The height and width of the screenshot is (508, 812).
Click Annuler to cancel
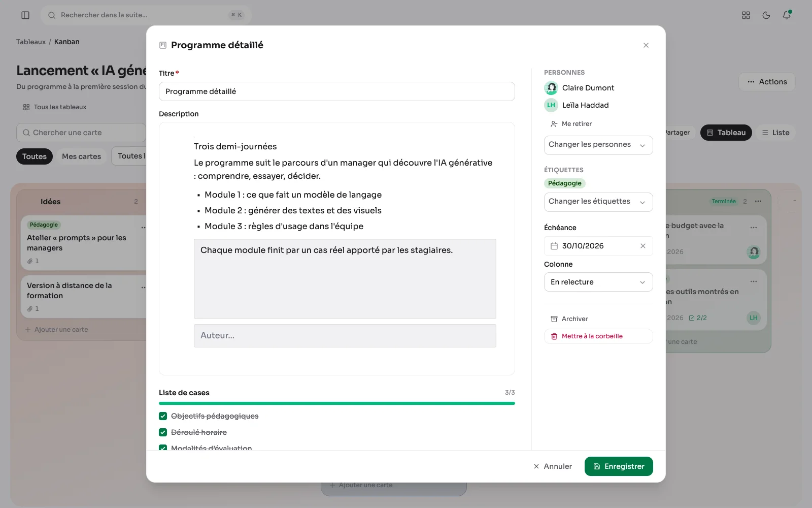pyautogui.click(x=553, y=466)
